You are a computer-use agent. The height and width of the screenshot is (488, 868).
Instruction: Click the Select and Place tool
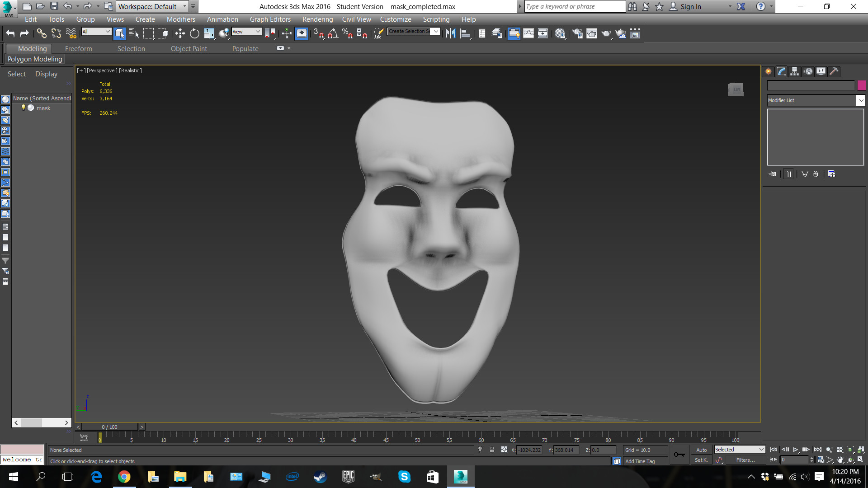[x=224, y=33]
